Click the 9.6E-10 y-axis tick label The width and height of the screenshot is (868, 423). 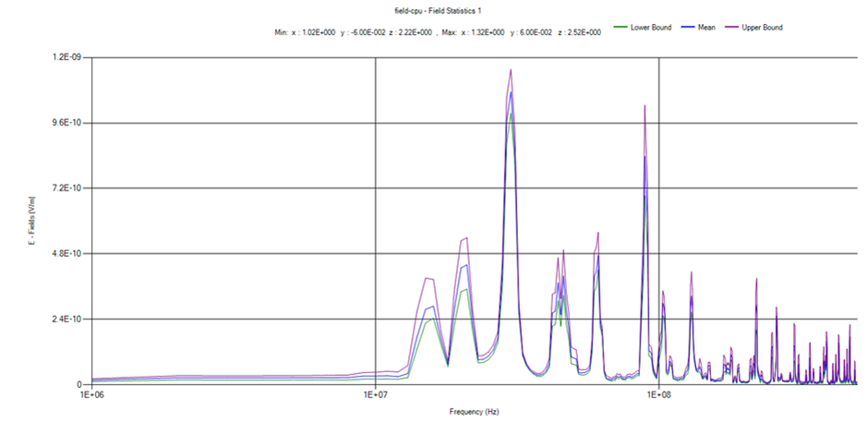69,123
